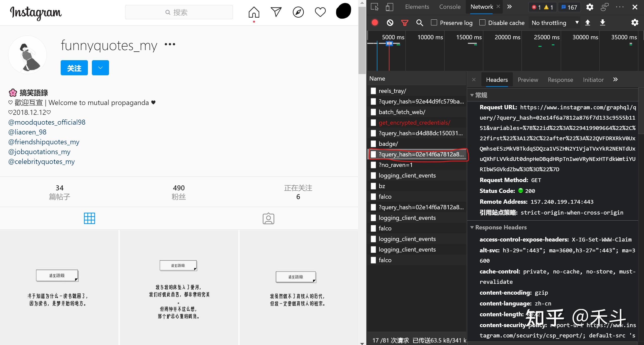Image resolution: width=644 pixels, height=345 pixels.
Task: Toggle network filter funnel
Action: click(405, 23)
